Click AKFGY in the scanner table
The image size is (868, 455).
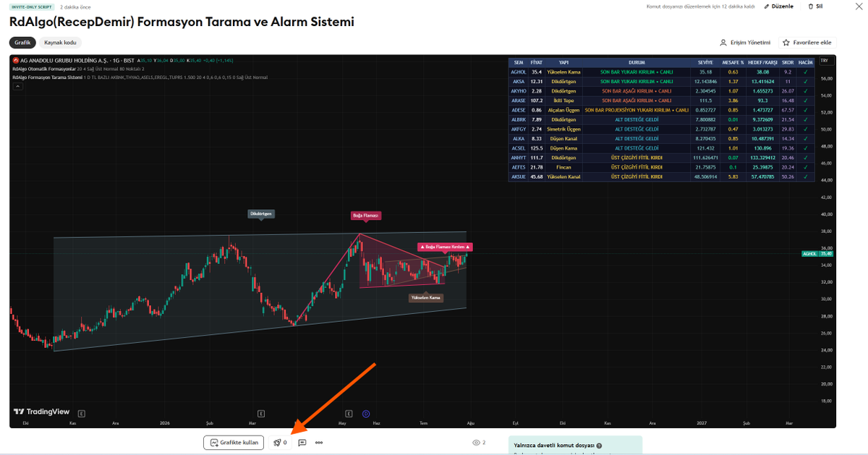519,129
